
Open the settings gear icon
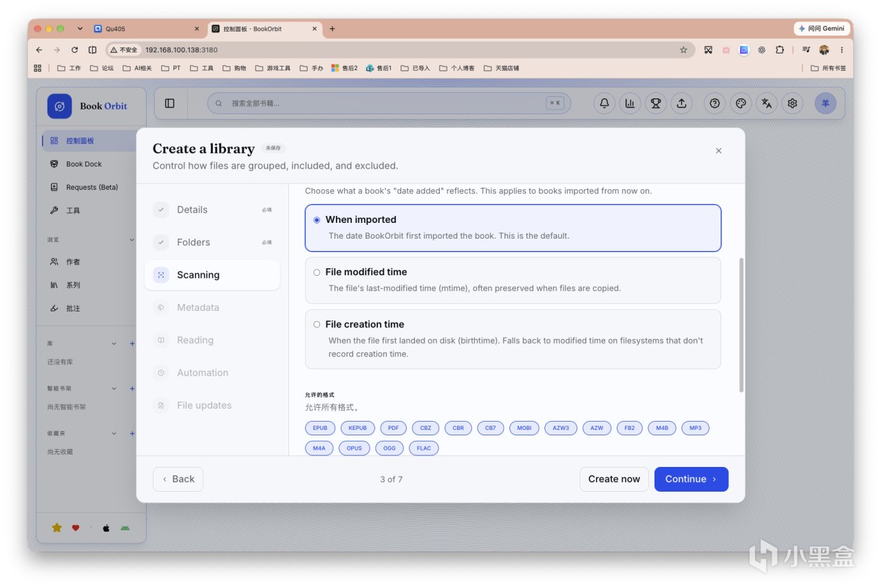792,103
